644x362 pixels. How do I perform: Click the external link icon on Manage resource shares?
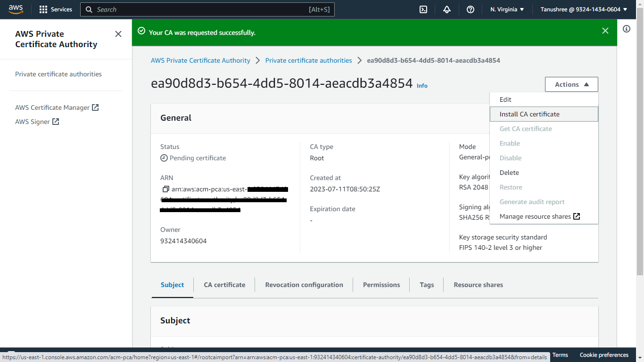(x=577, y=216)
